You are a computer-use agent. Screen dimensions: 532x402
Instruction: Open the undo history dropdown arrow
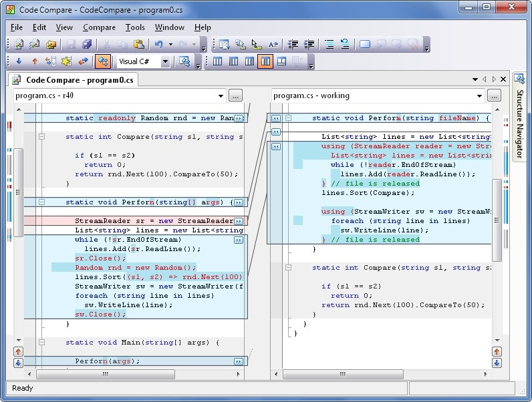(170, 44)
